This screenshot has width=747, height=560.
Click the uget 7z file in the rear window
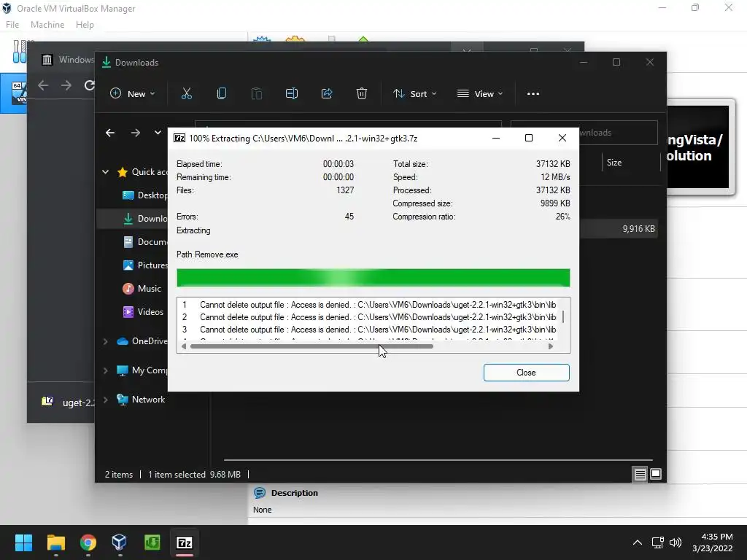(x=68, y=402)
